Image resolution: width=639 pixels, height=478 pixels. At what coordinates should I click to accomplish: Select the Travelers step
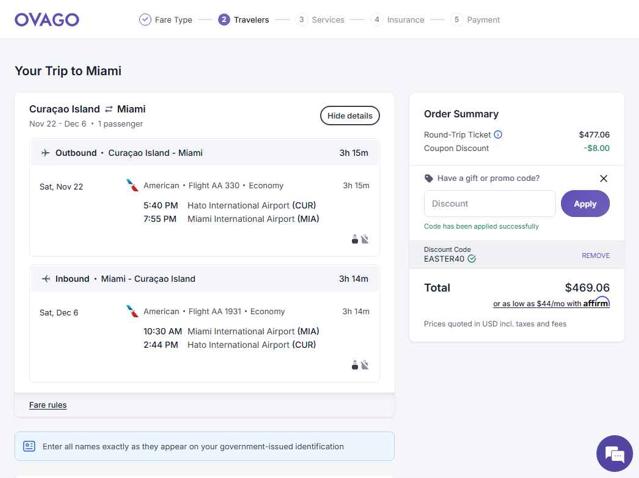click(x=244, y=20)
